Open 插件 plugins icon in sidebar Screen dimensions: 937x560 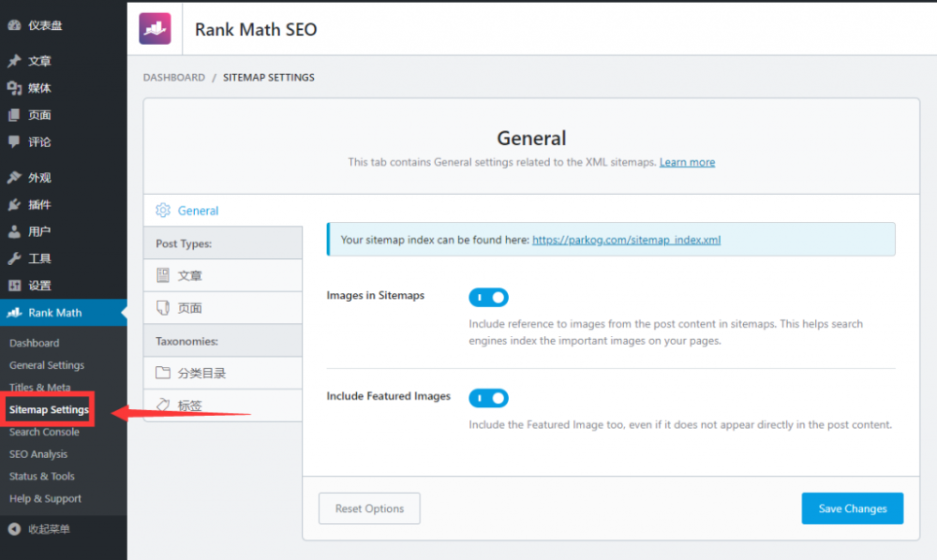pyautogui.click(x=14, y=204)
